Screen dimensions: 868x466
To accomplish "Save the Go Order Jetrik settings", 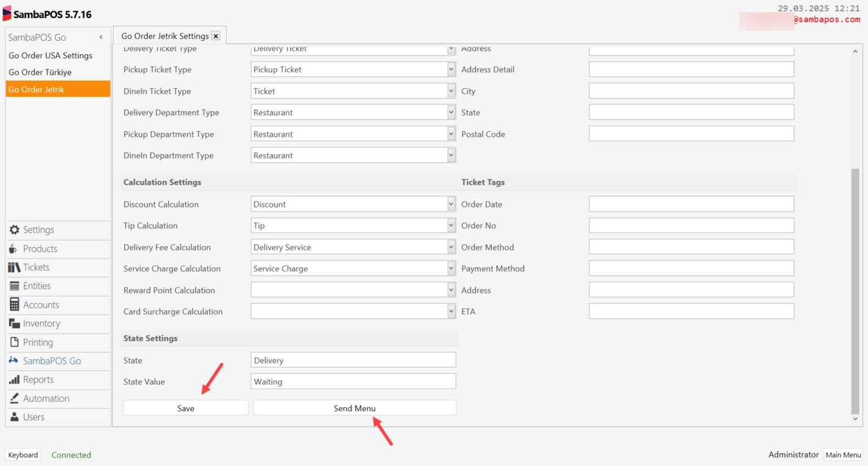I will coord(185,407).
